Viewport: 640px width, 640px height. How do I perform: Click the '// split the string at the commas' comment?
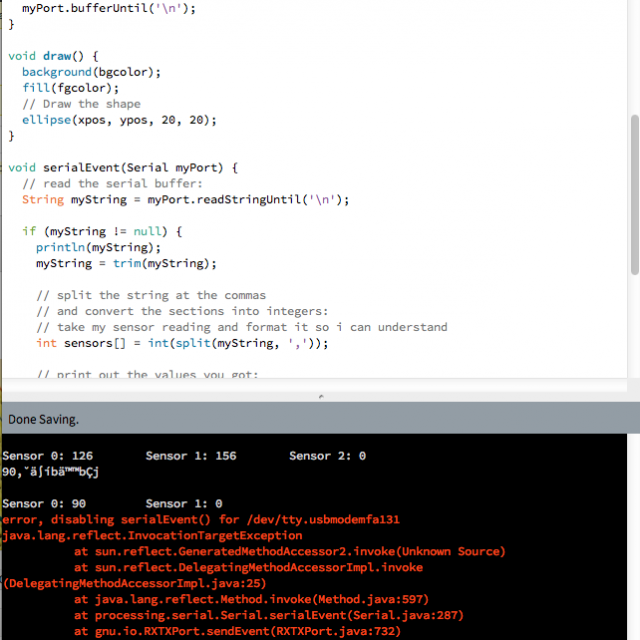[151, 295]
